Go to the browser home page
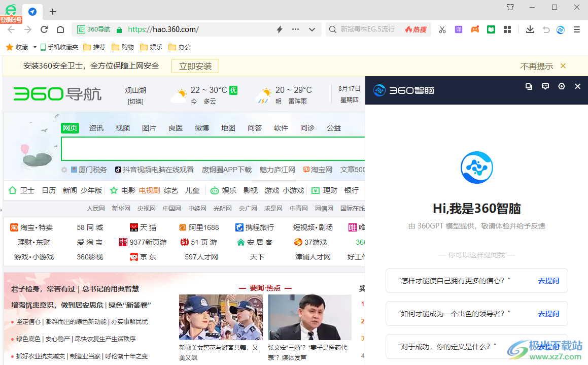This screenshot has width=588, height=365. tap(60, 29)
